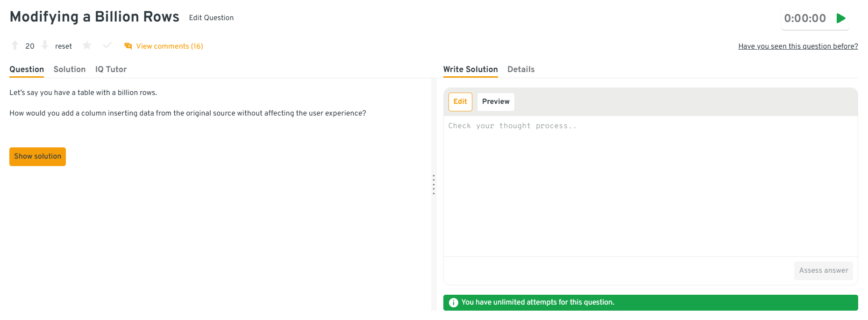Screen dimensions: 868x320
Task: Upvote the question with the up arrow
Action: pyautogui.click(x=15, y=45)
